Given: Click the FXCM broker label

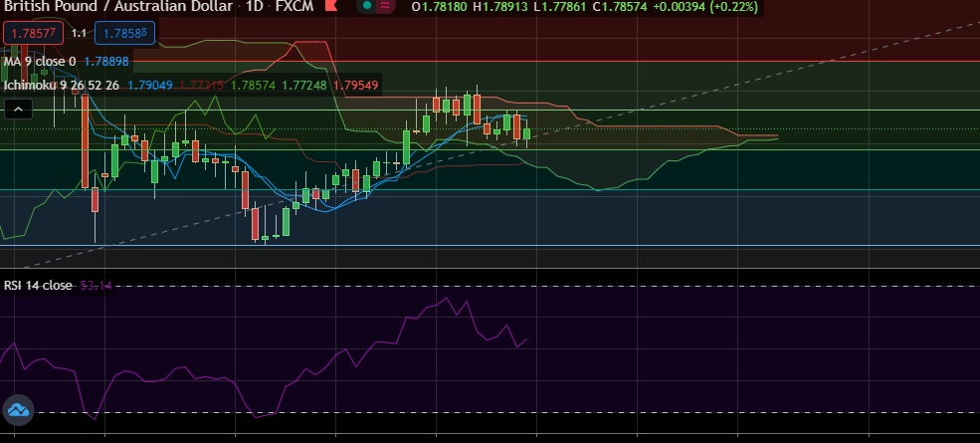Looking at the screenshot, I should pyautogui.click(x=296, y=7).
